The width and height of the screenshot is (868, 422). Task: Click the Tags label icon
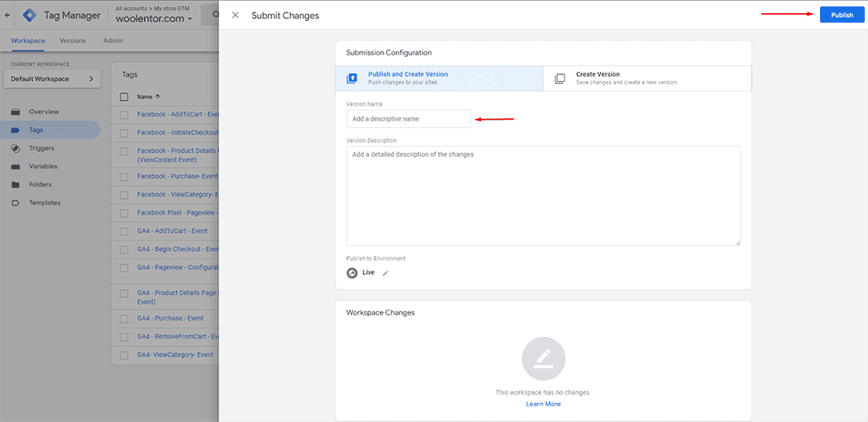16,130
